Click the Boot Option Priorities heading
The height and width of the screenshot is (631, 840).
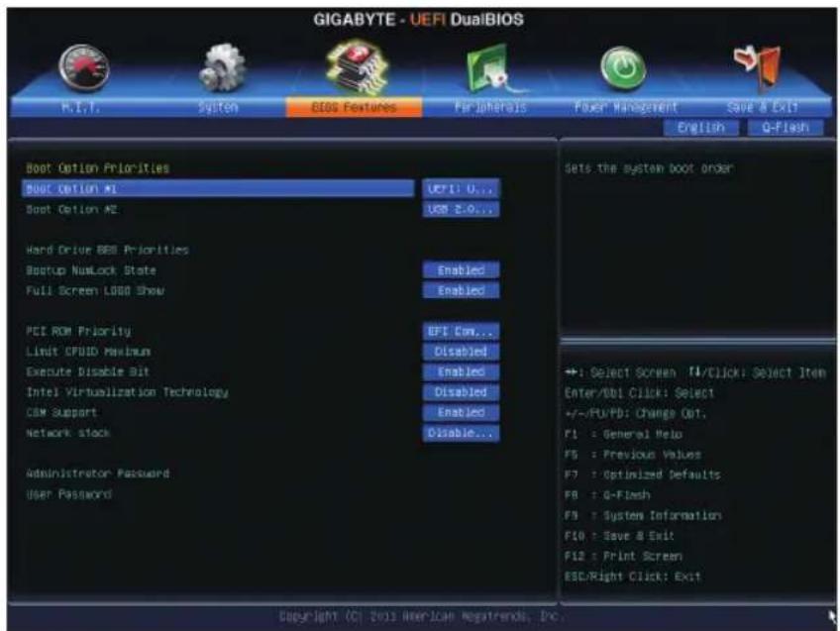click(x=97, y=168)
